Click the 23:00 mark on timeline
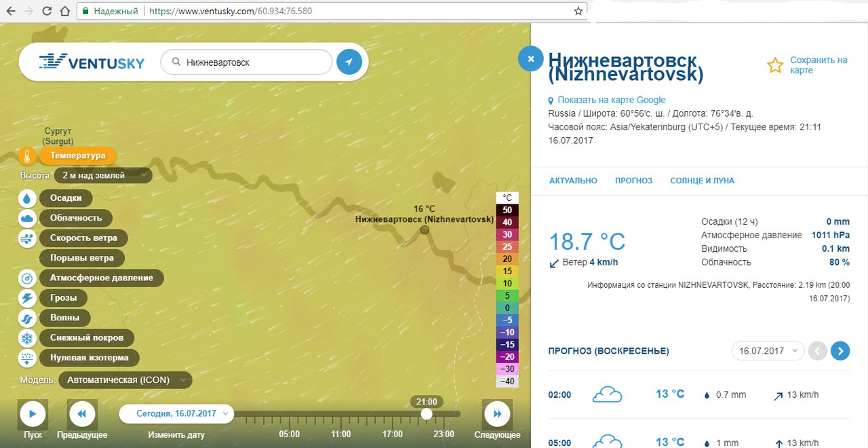Viewport: 868px width, 448px height. (444, 434)
